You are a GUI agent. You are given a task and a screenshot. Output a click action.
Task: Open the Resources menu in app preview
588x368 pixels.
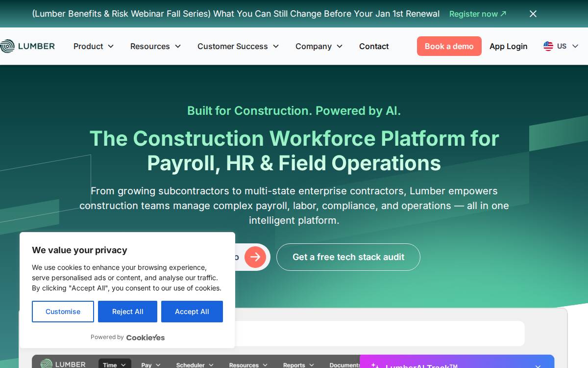point(248,365)
